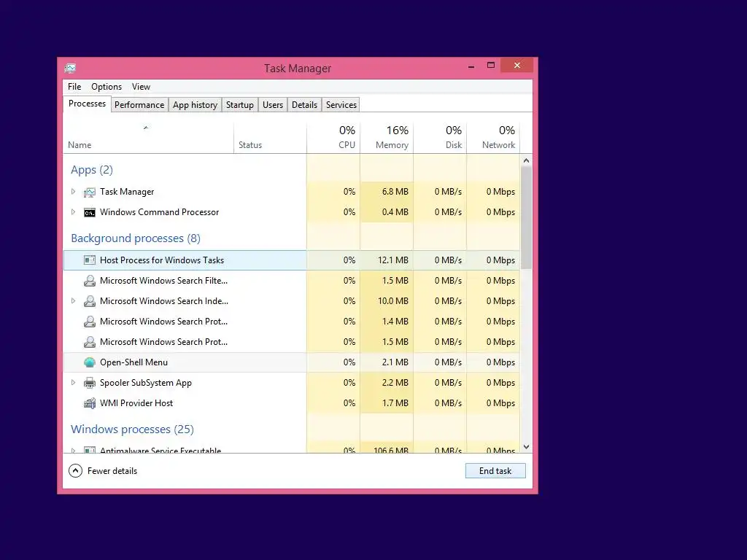Select the Windows Command Processor row name

tap(159, 212)
